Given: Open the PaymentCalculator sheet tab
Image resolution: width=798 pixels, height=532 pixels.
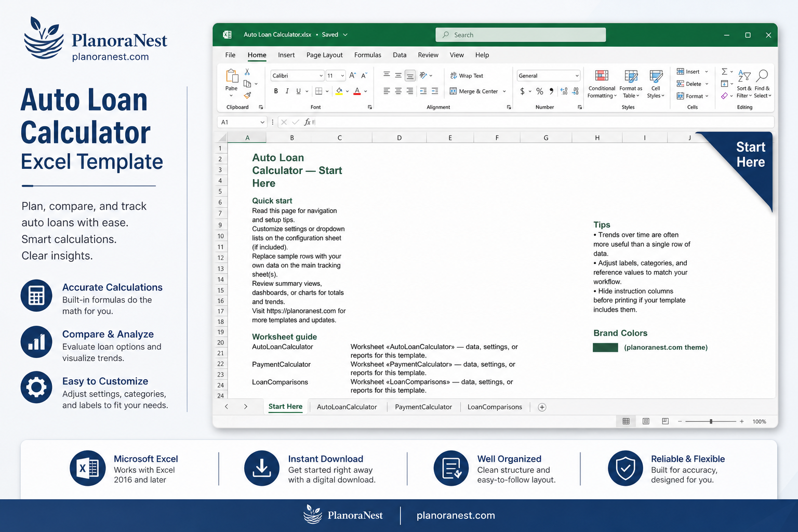Looking at the screenshot, I should click(423, 407).
